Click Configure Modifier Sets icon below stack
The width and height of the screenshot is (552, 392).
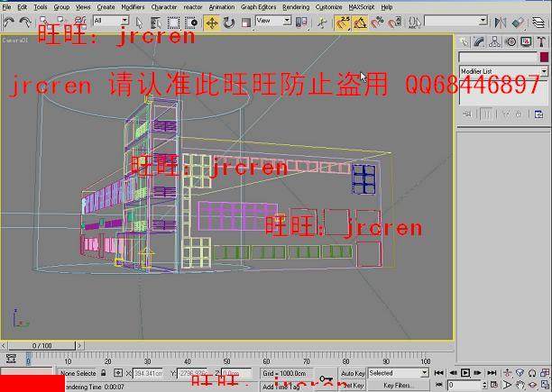[538, 114]
